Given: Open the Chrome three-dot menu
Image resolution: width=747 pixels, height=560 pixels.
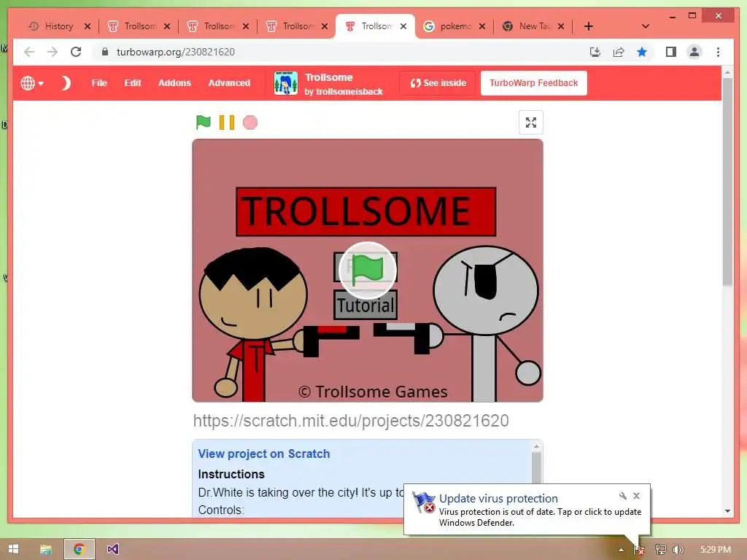Looking at the screenshot, I should (x=718, y=52).
